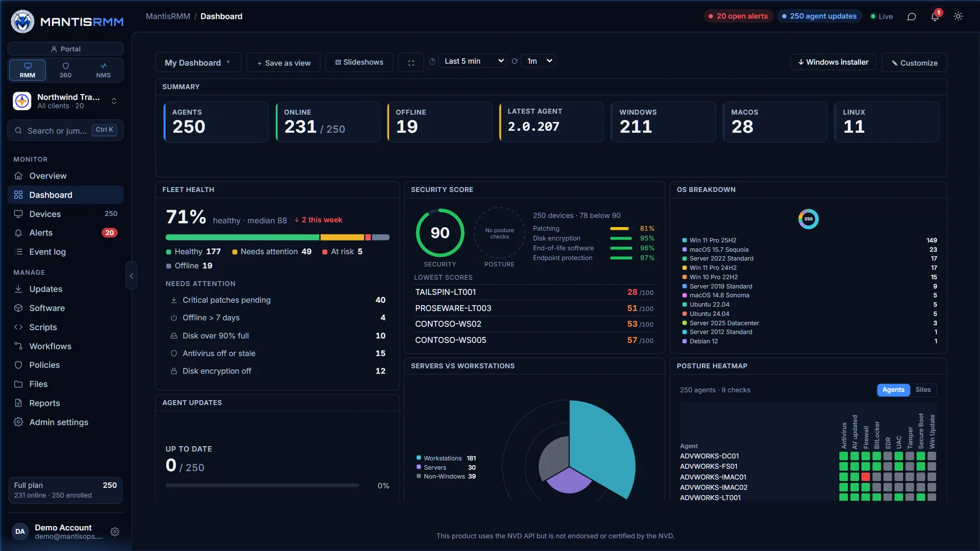Click the Security score 90 gauge
The width and height of the screenshot is (980, 551).
click(440, 233)
